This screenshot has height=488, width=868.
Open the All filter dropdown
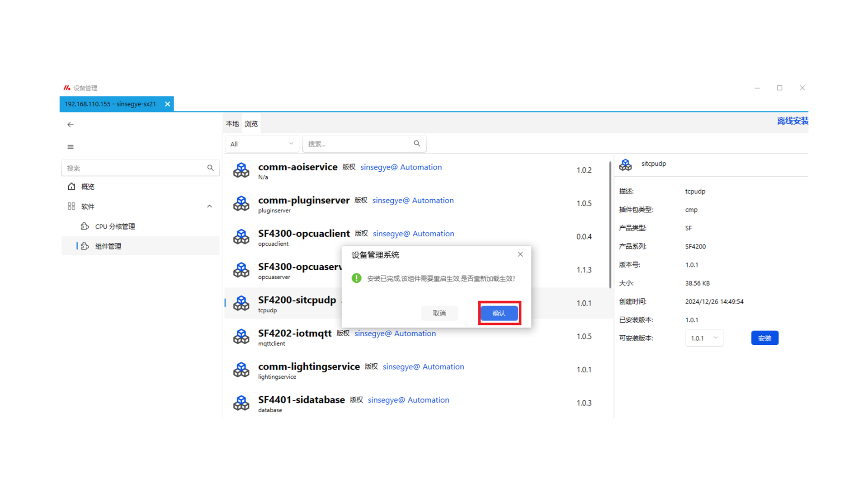[x=262, y=144]
